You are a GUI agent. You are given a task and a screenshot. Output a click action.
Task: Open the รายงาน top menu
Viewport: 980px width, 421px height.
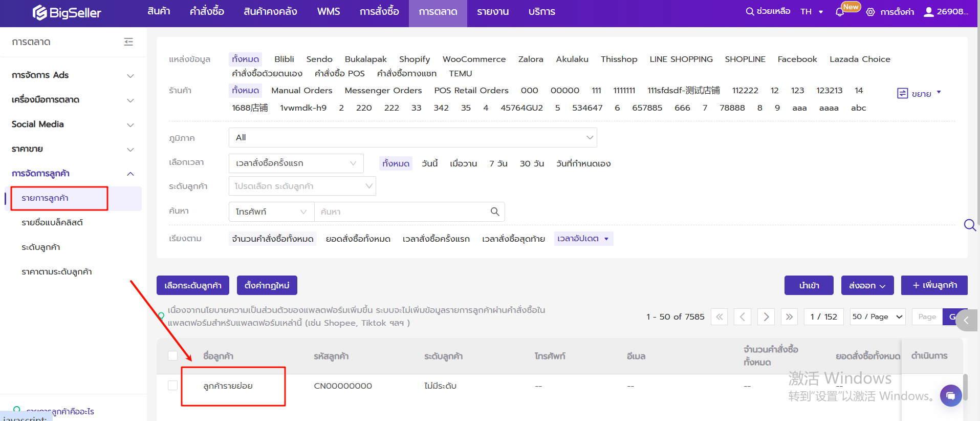492,12
